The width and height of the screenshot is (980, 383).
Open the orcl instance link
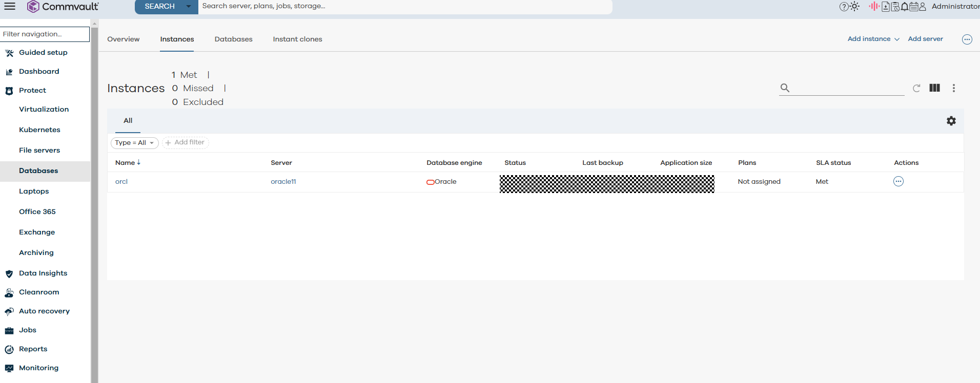[x=121, y=182]
